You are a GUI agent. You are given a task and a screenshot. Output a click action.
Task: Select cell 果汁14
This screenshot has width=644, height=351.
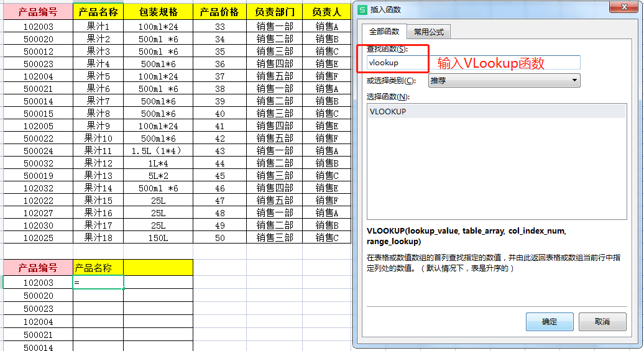[98, 188]
